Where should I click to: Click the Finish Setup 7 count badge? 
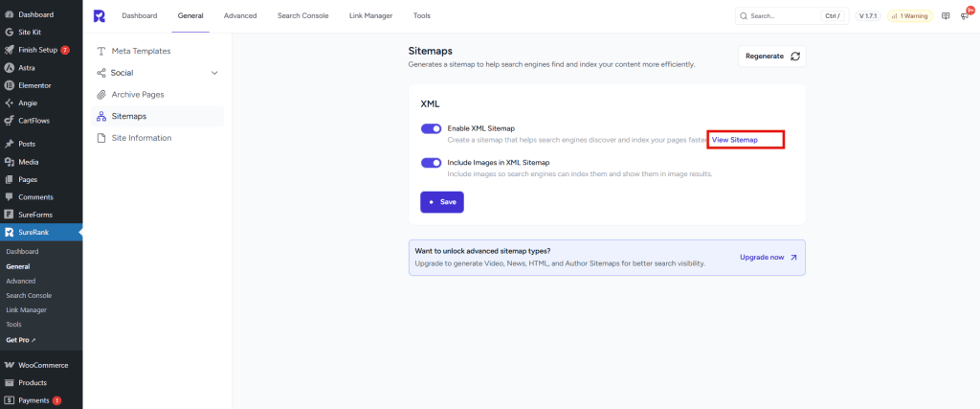(x=65, y=50)
